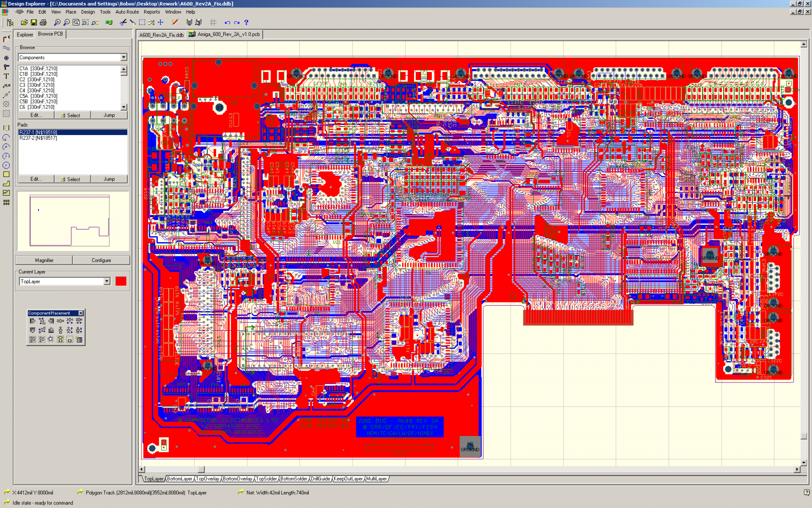Toggle the project manager panel icon
Viewport: 812px width, 508px height.
(x=10, y=23)
